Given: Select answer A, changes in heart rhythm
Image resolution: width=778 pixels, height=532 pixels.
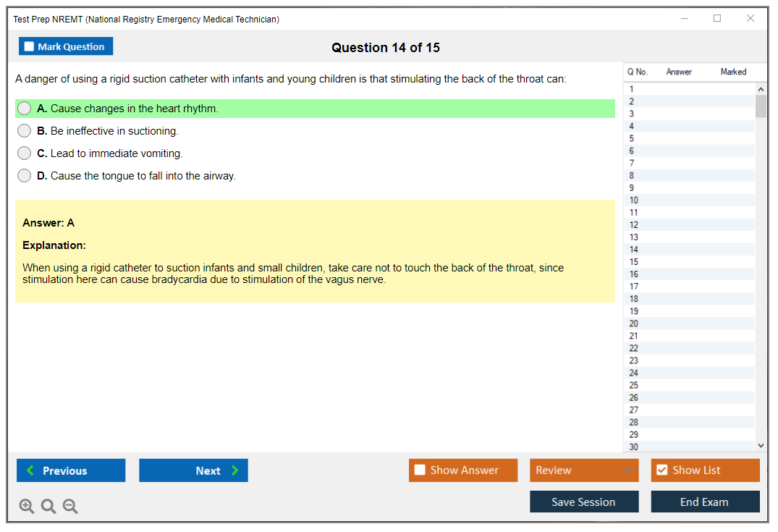Looking at the screenshot, I should (x=25, y=109).
